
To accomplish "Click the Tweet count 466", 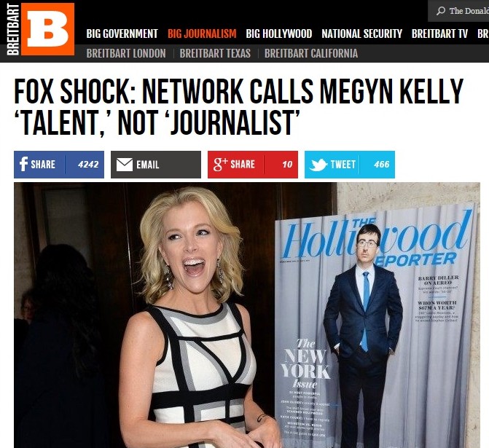I will point(382,165).
